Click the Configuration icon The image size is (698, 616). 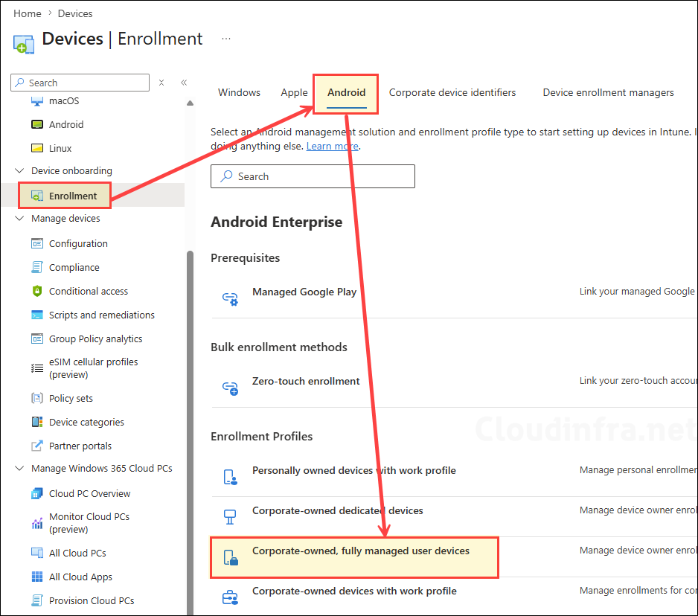[x=37, y=243]
